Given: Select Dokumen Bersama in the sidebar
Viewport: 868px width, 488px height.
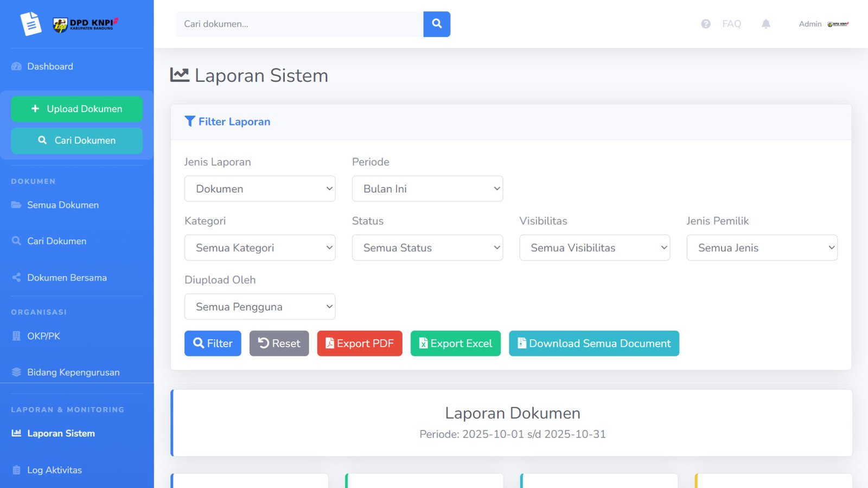Looking at the screenshot, I should (66, 277).
